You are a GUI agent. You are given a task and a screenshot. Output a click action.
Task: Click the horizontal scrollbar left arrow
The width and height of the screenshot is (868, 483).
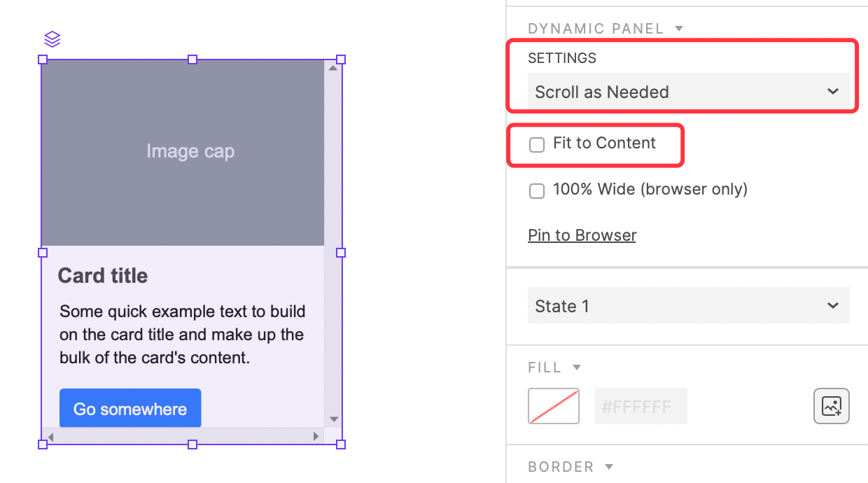tap(50, 436)
